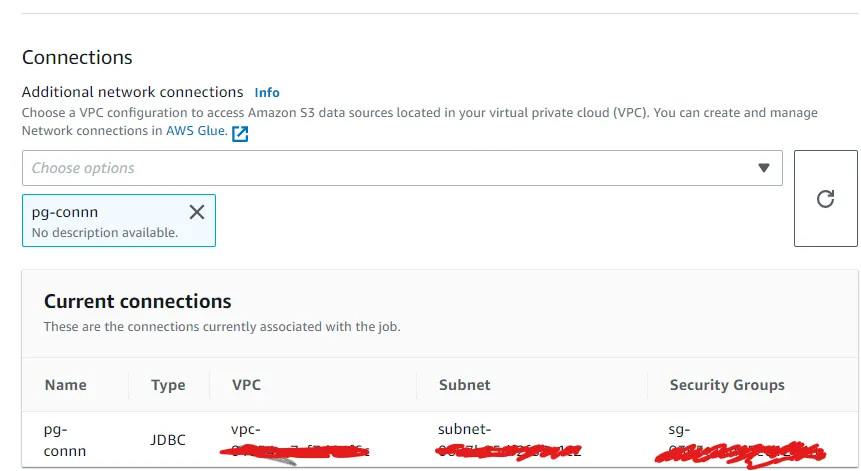Click the Type column header
Image resolution: width=861 pixels, height=471 pixels.
coord(168,385)
